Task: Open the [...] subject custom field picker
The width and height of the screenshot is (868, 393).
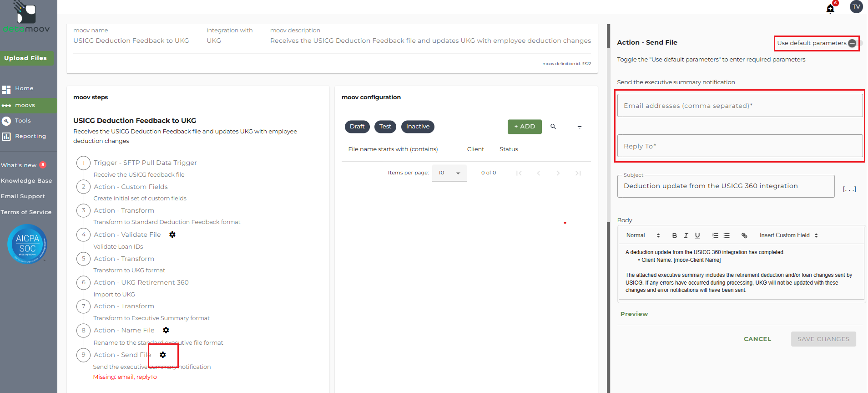Action: pyautogui.click(x=849, y=189)
